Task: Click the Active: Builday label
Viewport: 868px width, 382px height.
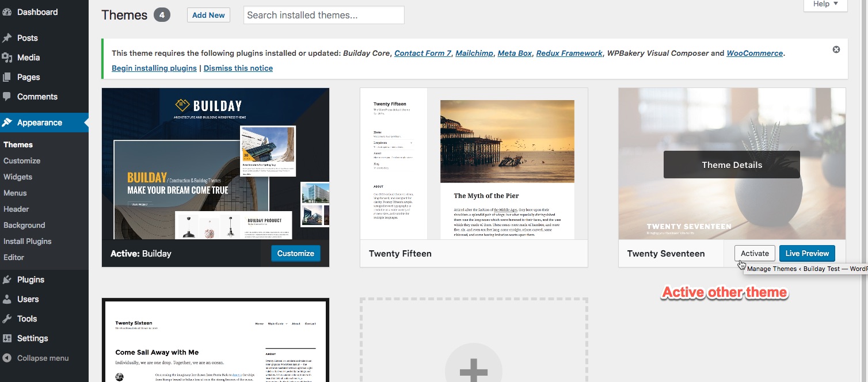Action: pos(141,253)
